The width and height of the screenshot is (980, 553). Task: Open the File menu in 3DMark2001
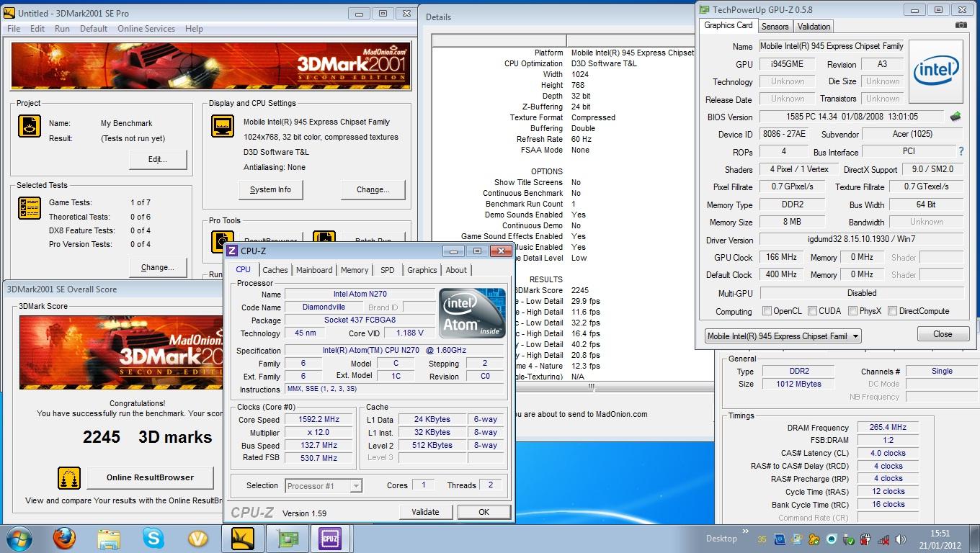click(14, 29)
